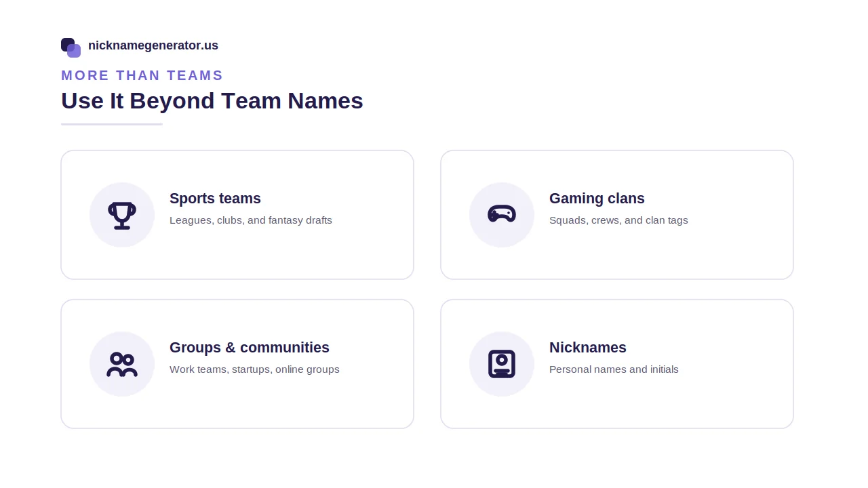Open the Gaming clans heading
This screenshot has height=488, width=868.
click(x=597, y=199)
